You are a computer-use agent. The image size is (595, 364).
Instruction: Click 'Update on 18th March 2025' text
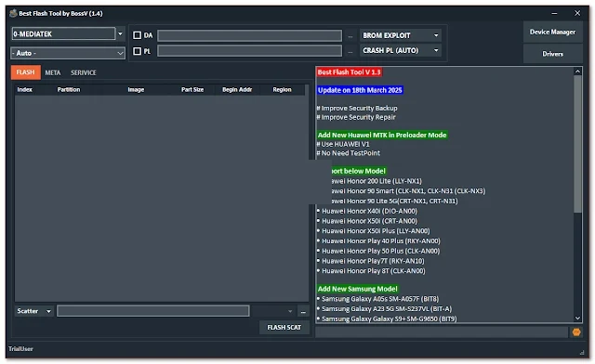point(360,90)
